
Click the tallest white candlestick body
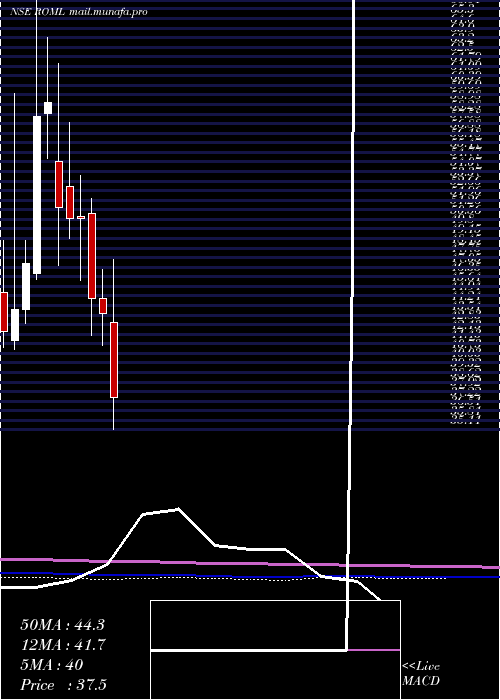37,195
